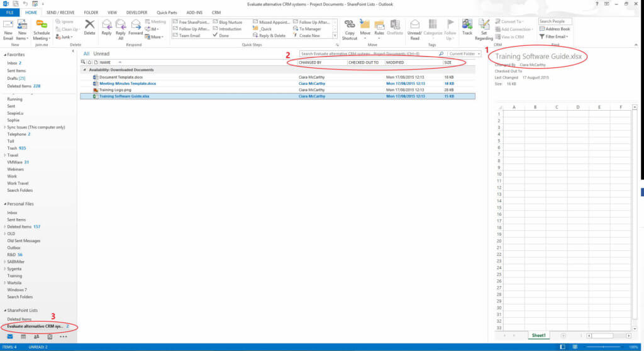Switch to the Unread filter

coord(101,54)
